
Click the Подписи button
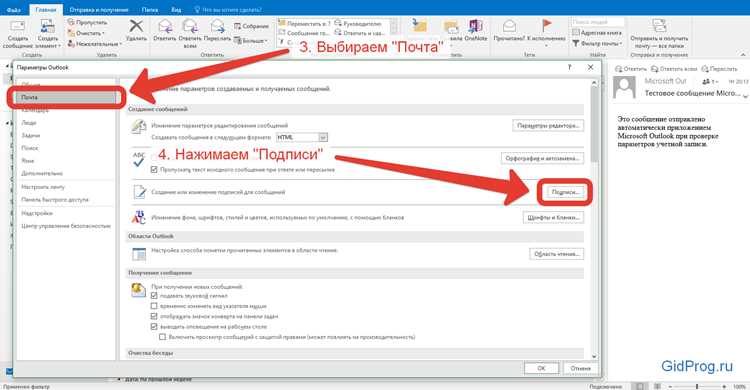point(565,192)
